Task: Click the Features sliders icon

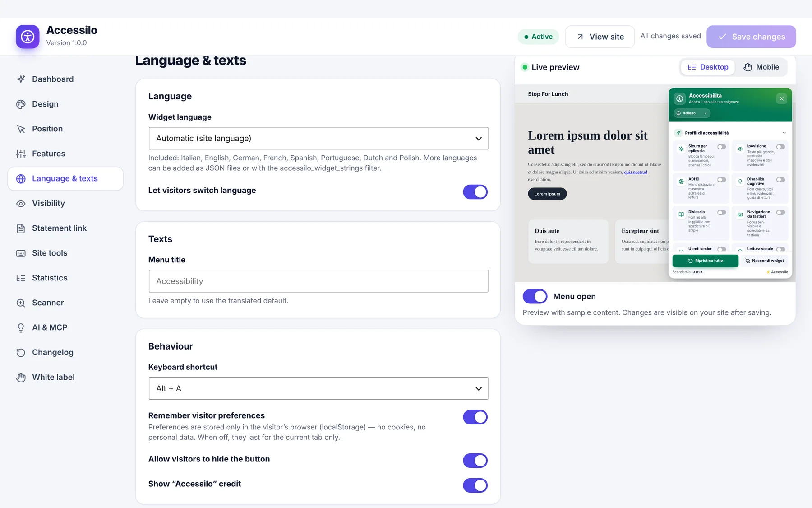Action: (x=21, y=154)
